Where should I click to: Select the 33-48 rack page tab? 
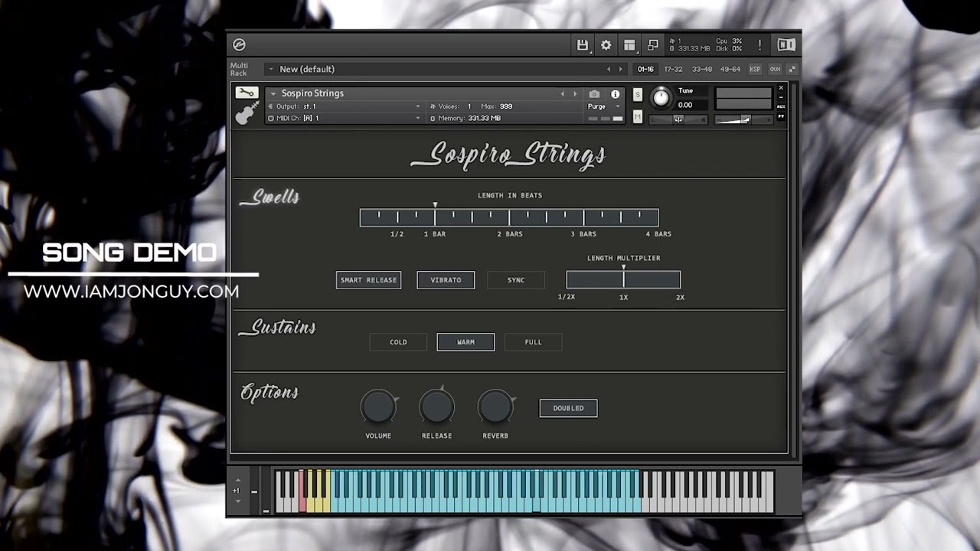pos(702,69)
